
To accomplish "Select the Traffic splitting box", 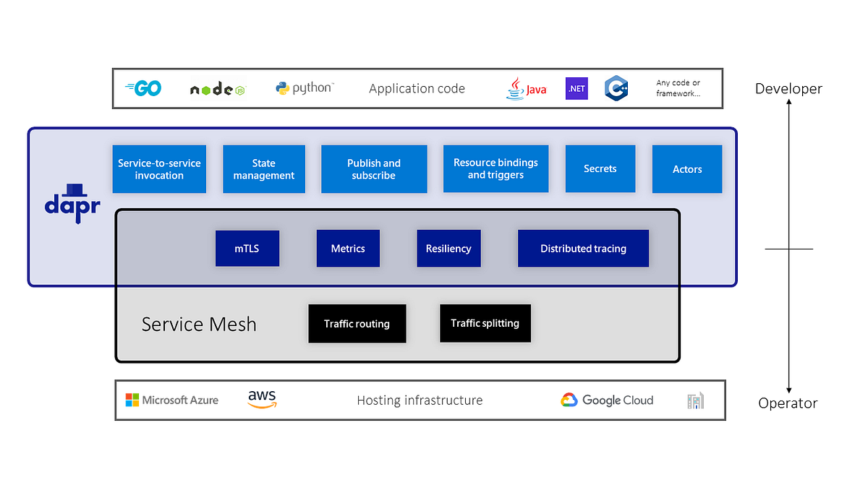I will click(x=485, y=323).
